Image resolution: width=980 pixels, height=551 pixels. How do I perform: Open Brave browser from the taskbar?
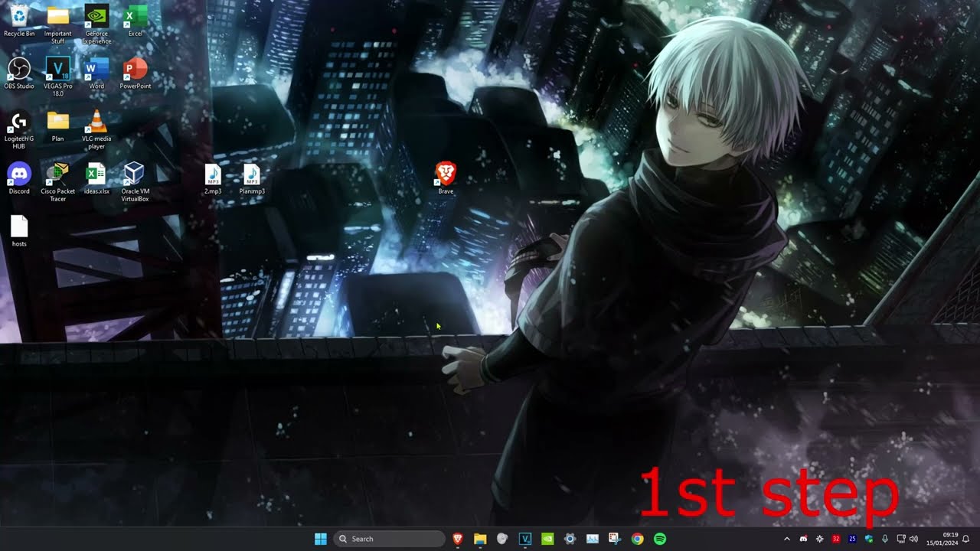point(458,539)
